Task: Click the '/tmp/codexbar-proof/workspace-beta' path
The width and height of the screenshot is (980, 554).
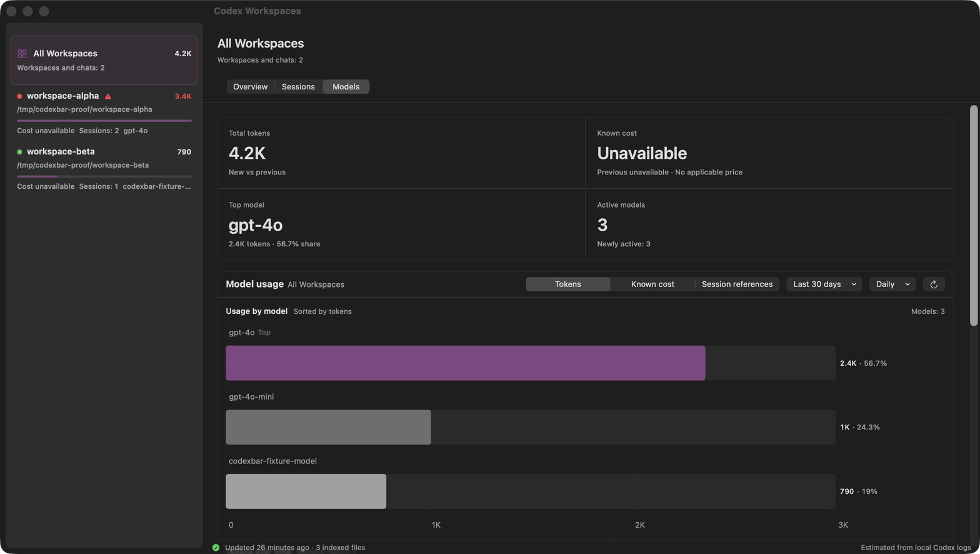Action: (x=82, y=165)
